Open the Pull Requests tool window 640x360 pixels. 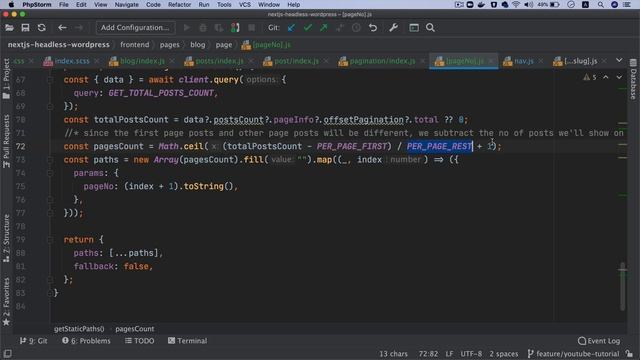coord(6,141)
